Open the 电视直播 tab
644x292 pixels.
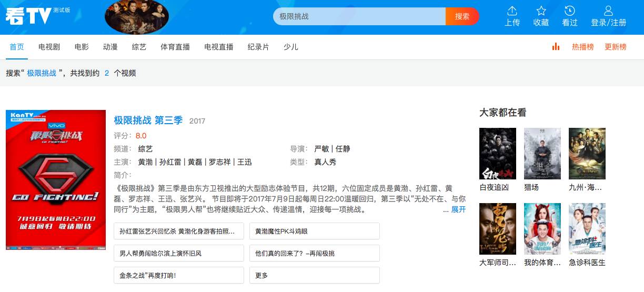click(219, 47)
